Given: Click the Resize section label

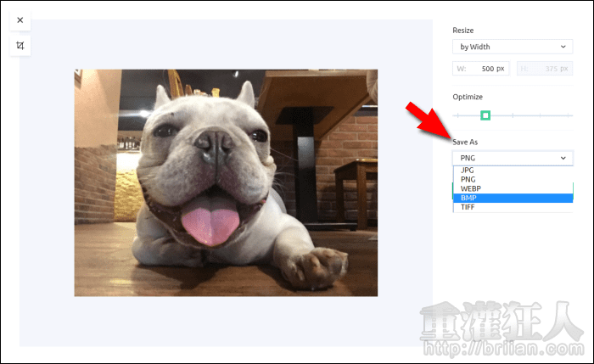Looking at the screenshot, I should pyautogui.click(x=464, y=30).
